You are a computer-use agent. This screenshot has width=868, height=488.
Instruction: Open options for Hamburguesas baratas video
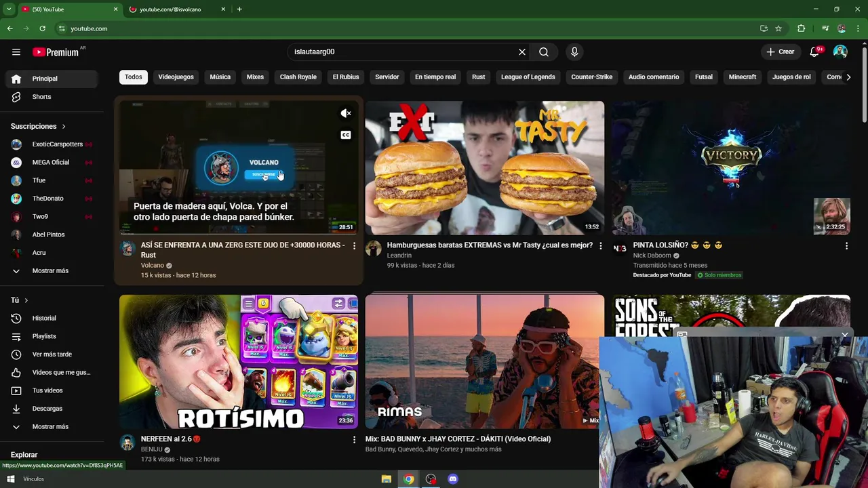[x=600, y=245]
